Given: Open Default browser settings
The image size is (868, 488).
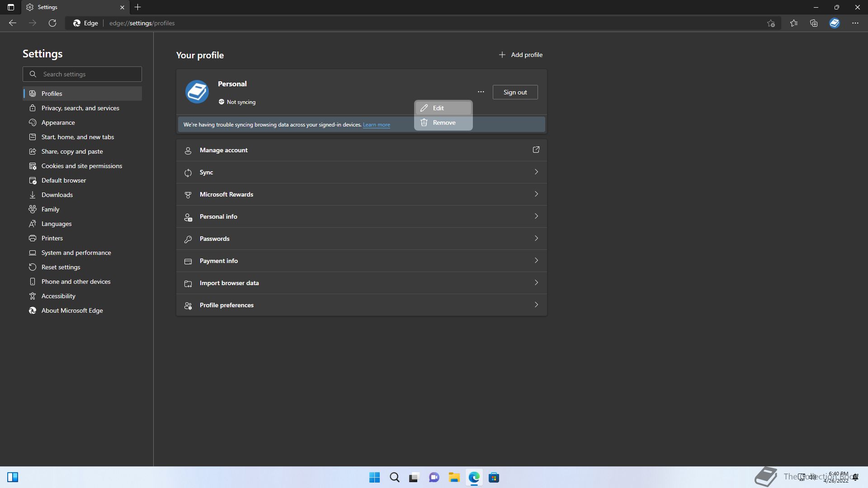Looking at the screenshot, I should pos(82,180).
